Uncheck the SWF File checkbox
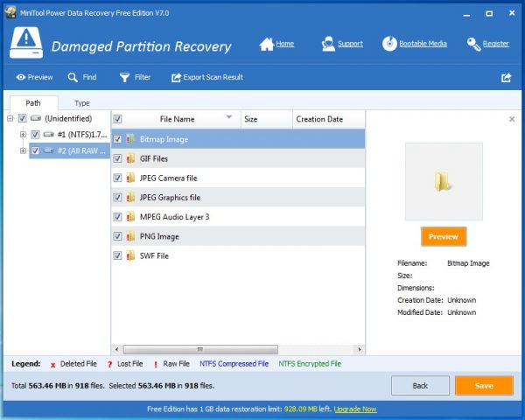 click(x=117, y=255)
